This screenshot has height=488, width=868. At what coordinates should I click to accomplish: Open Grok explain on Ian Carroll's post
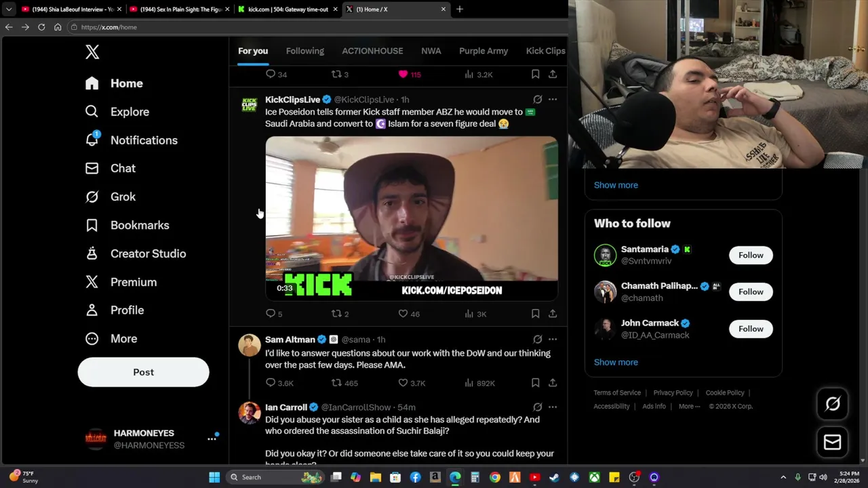(x=537, y=407)
